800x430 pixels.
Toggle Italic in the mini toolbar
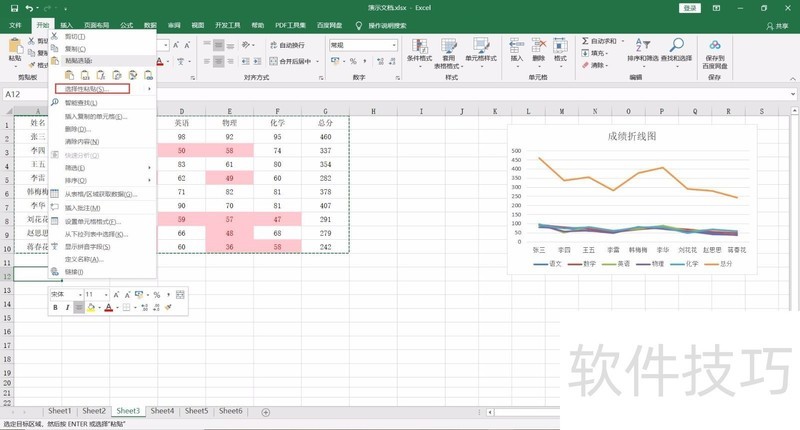click(x=67, y=308)
